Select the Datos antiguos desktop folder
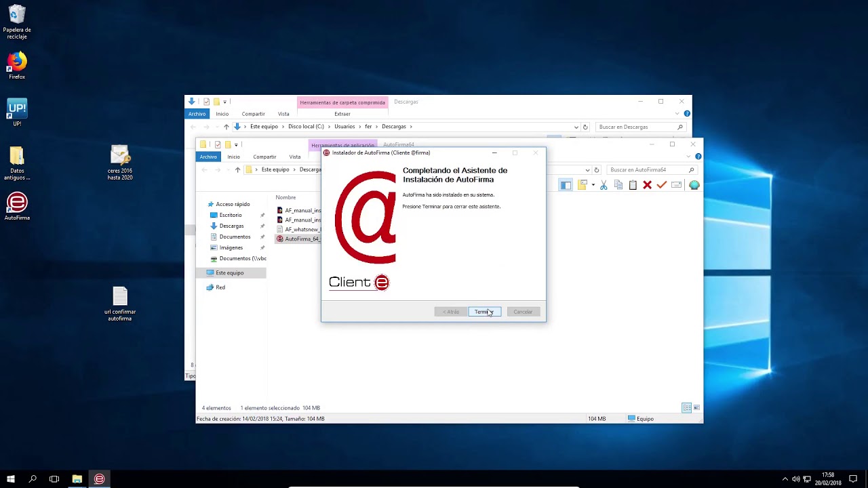Image resolution: width=868 pixels, height=488 pixels. pyautogui.click(x=17, y=163)
